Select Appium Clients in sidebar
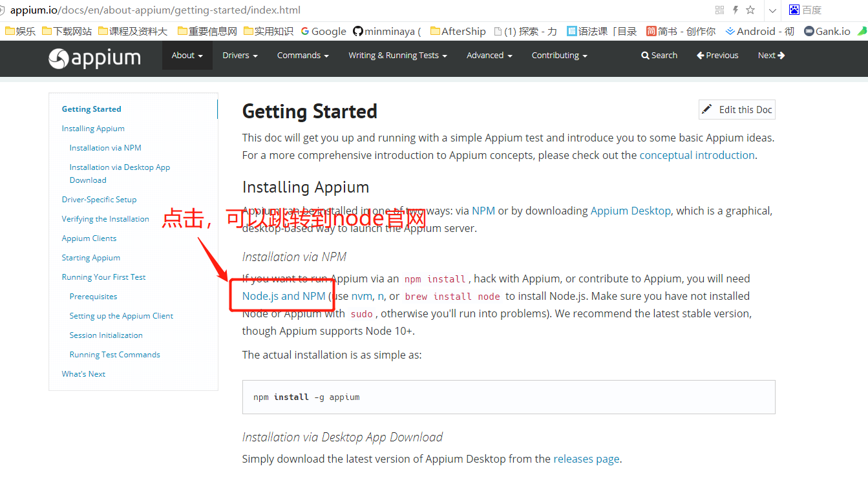 (89, 238)
